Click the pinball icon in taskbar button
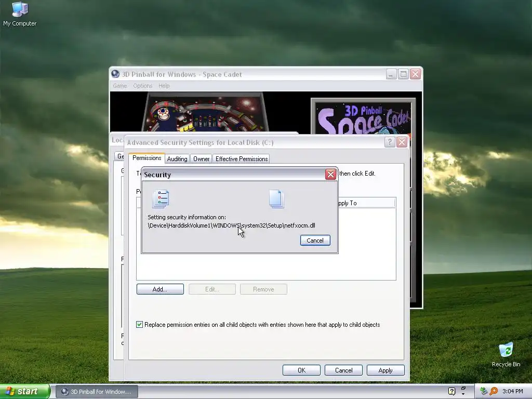The image size is (532, 399). 64,392
